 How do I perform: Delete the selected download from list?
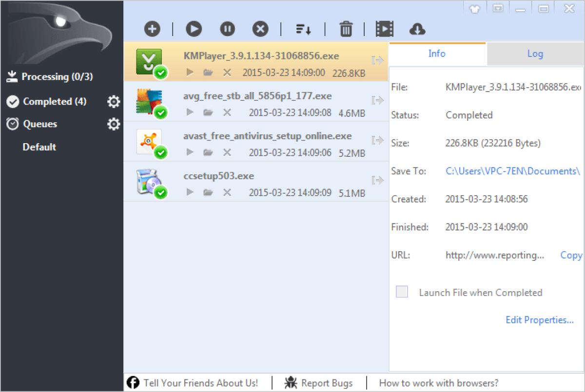pyautogui.click(x=346, y=29)
